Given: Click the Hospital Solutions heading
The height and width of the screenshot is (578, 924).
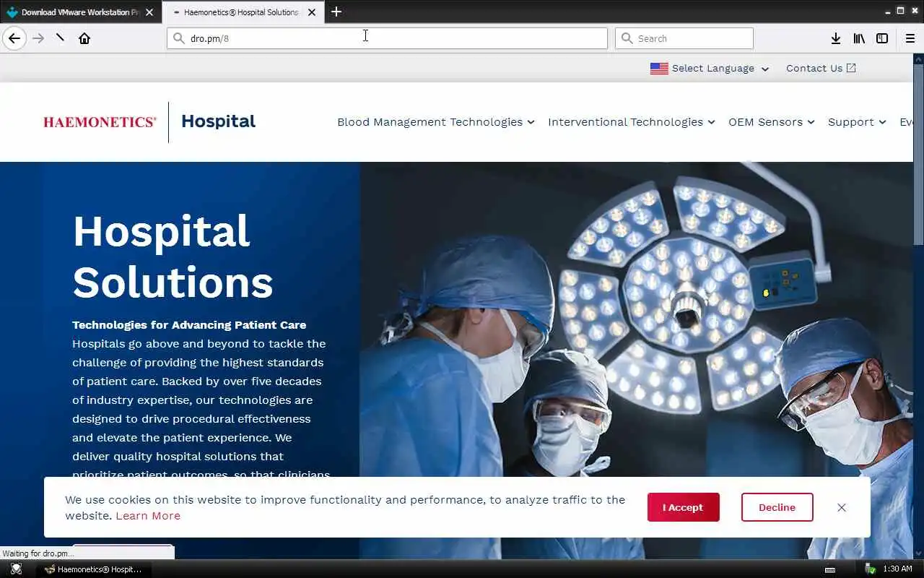Looking at the screenshot, I should point(173,256).
